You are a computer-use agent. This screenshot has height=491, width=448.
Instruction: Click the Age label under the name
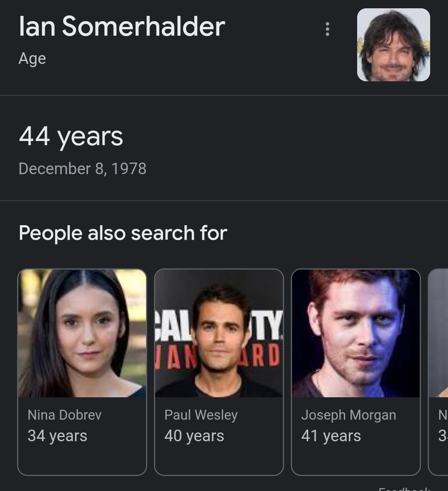32,58
